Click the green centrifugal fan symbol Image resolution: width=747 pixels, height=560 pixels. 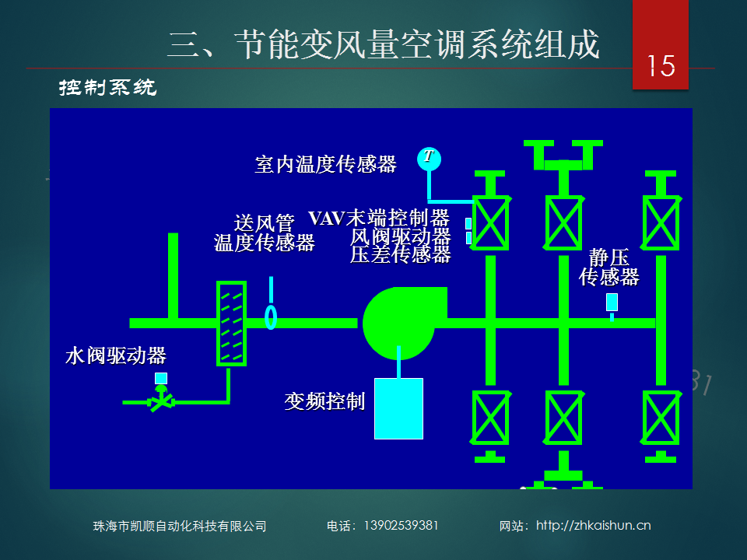tap(405, 323)
